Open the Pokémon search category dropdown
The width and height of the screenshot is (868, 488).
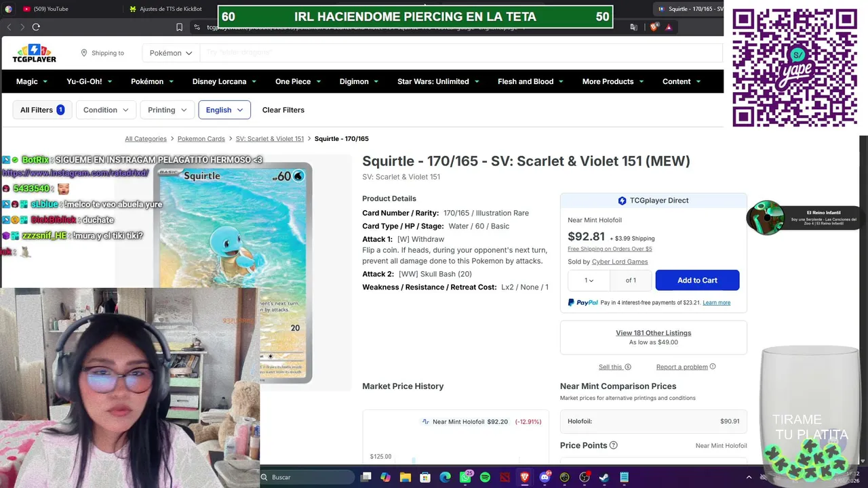point(171,53)
